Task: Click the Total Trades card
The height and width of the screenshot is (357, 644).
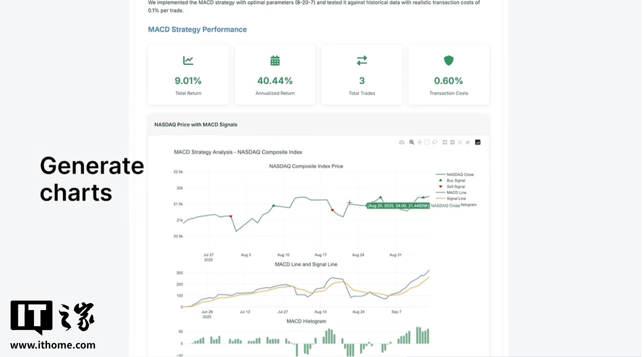Action: tap(362, 75)
